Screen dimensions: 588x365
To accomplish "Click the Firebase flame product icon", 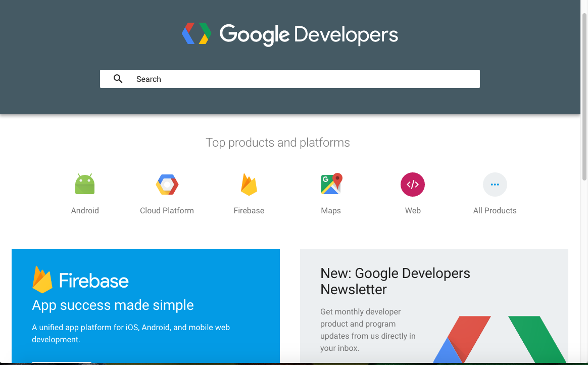I will pyautogui.click(x=249, y=185).
